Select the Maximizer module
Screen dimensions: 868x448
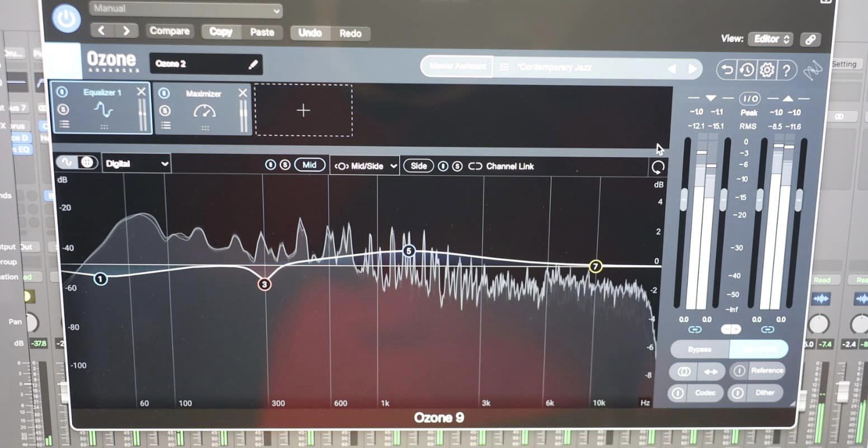[x=203, y=110]
